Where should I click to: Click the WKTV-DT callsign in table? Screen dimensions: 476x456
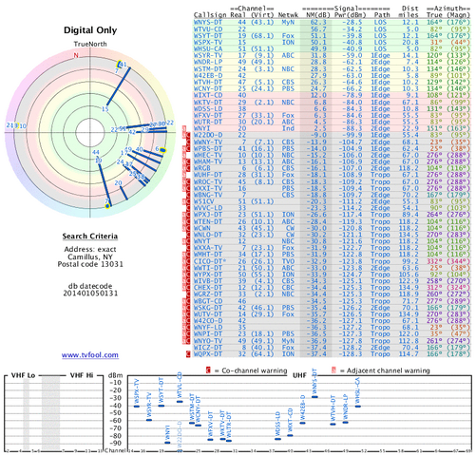point(208,103)
